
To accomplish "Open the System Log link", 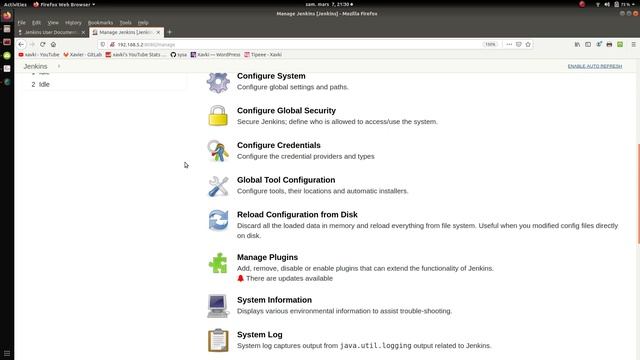I will click(x=260, y=335).
